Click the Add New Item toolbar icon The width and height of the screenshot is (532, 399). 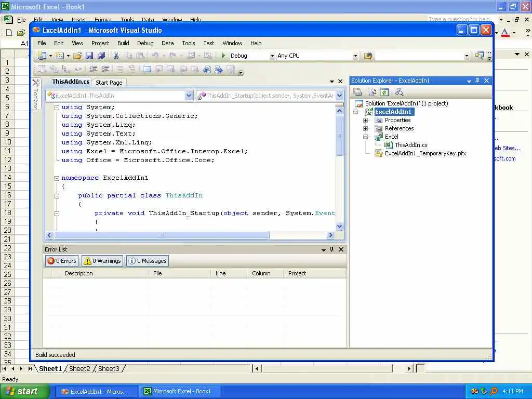click(59, 56)
